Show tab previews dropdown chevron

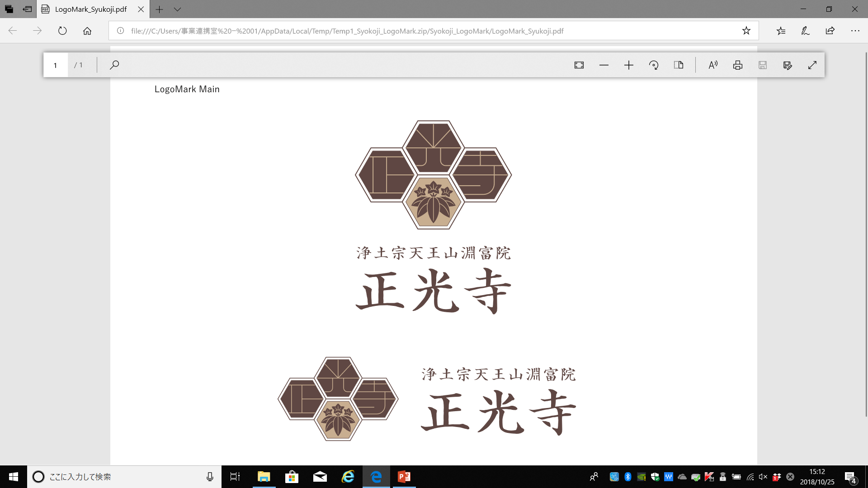[x=177, y=9]
